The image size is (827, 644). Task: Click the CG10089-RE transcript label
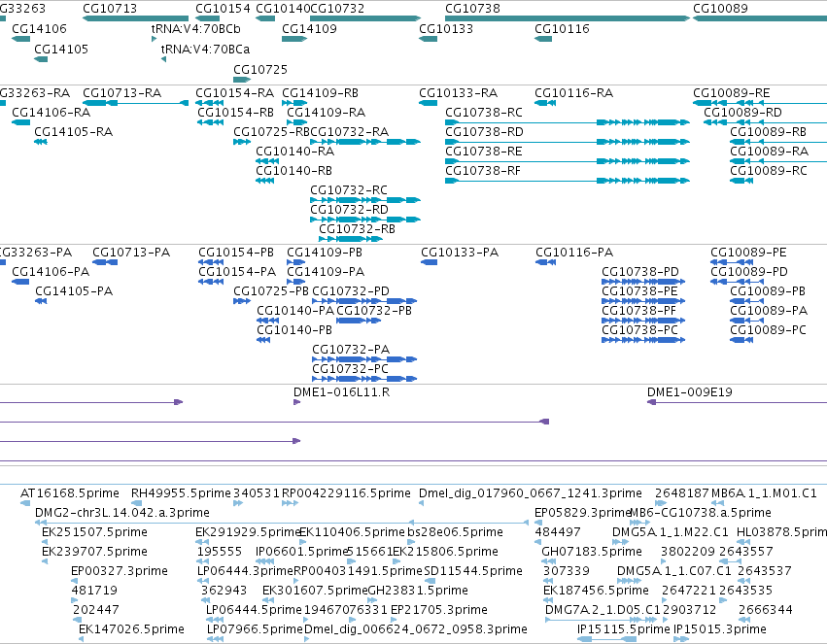coord(732,93)
